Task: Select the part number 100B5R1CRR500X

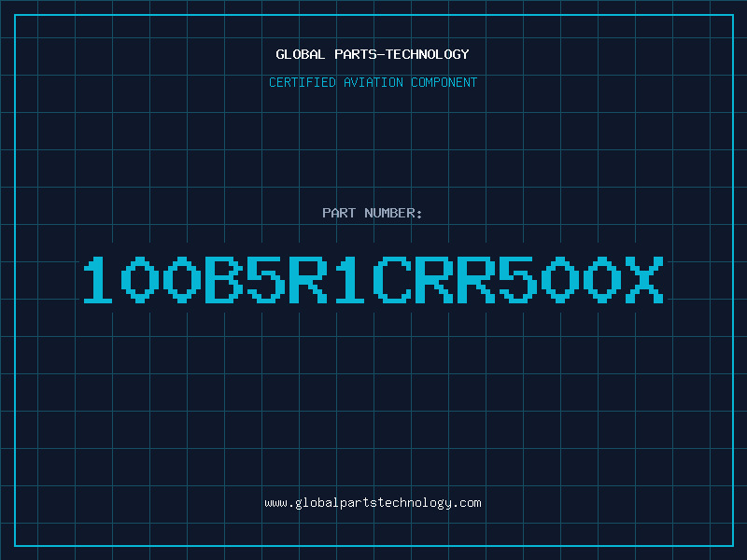Action: [373, 280]
